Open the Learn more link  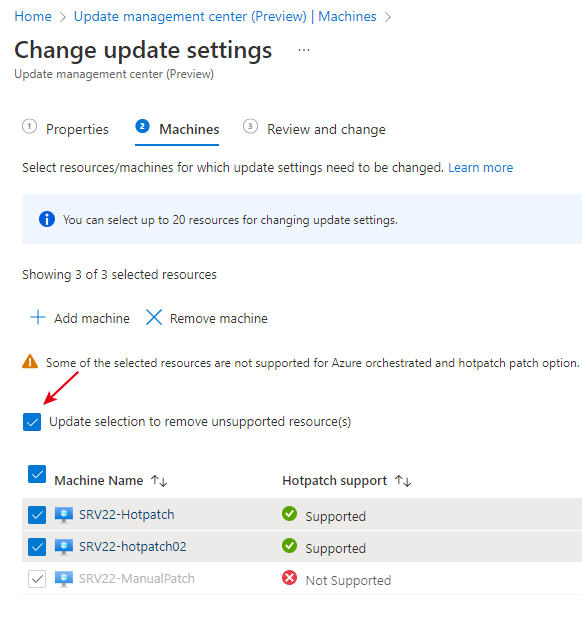tap(480, 168)
